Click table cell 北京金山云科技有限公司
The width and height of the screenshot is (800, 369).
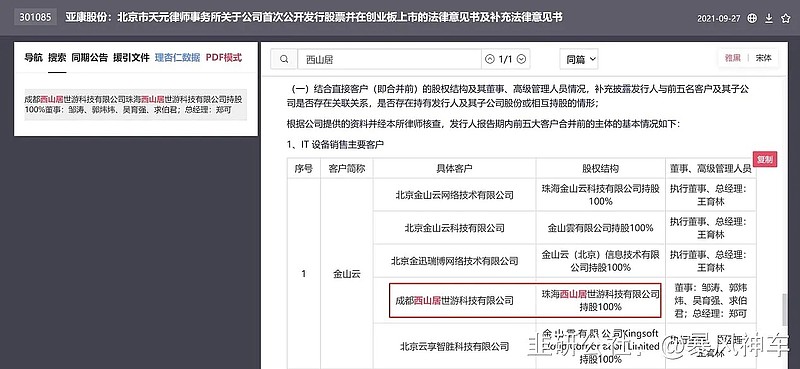point(454,228)
